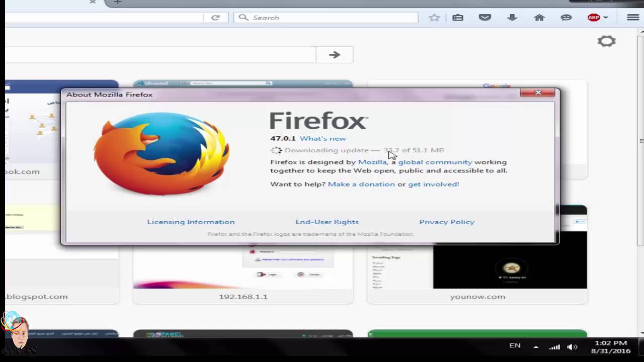This screenshot has height=362, width=644.
Task: Click the Pocket save icon
Action: (x=485, y=18)
